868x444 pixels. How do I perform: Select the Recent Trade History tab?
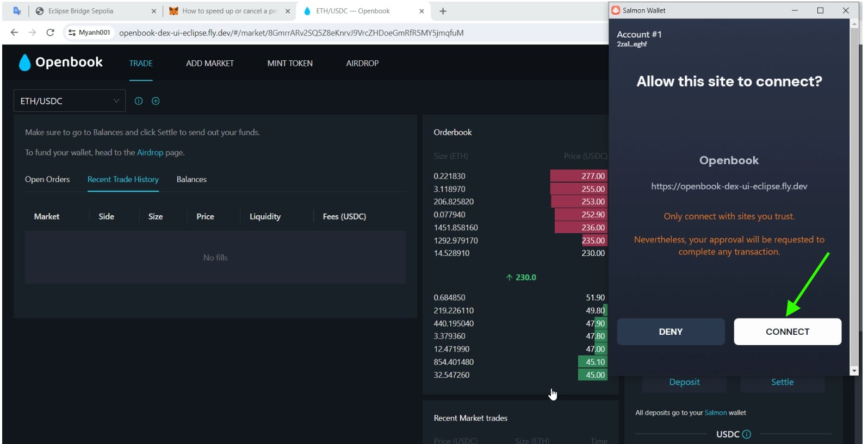(x=123, y=179)
